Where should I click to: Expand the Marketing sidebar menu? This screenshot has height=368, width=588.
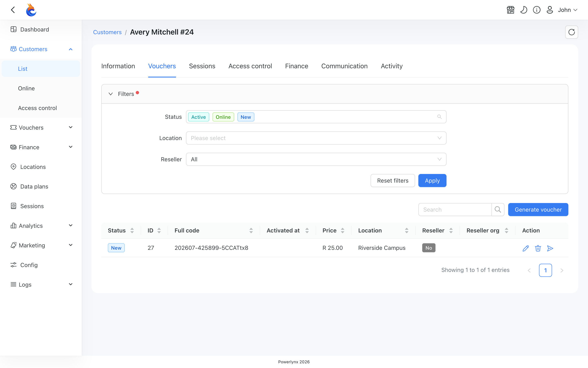click(x=41, y=245)
